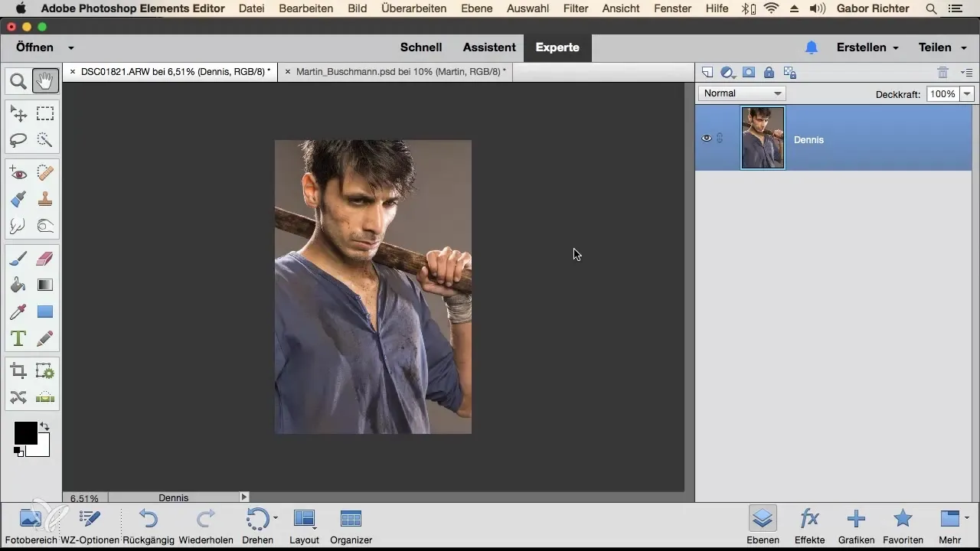The width and height of the screenshot is (980, 551).
Task: Open the Normal blend mode dropdown
Action: point(742,93)
